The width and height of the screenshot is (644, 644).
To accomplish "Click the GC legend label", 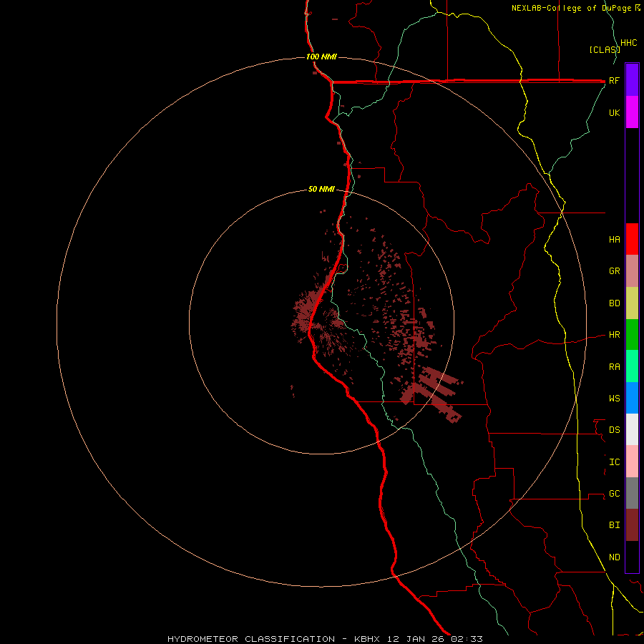I will (615, 493).
